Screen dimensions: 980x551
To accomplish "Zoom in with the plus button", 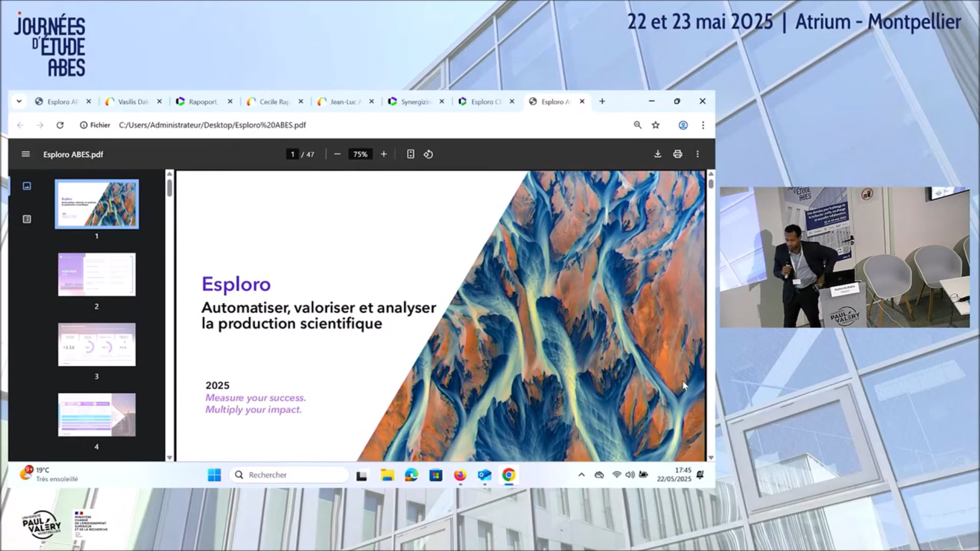I will coord(383,154).
